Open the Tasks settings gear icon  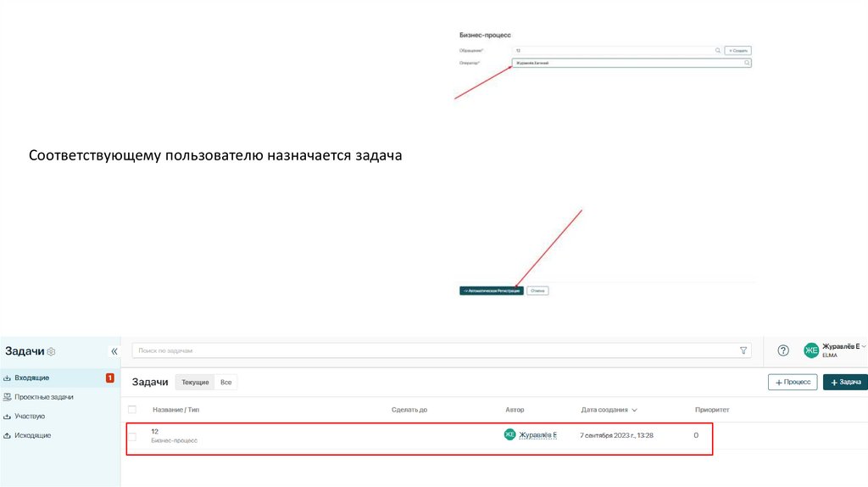(x=52, y=352)
